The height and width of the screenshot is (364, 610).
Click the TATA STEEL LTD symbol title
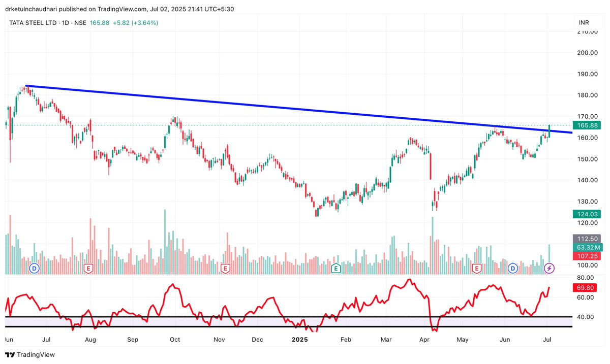point(33,23)
